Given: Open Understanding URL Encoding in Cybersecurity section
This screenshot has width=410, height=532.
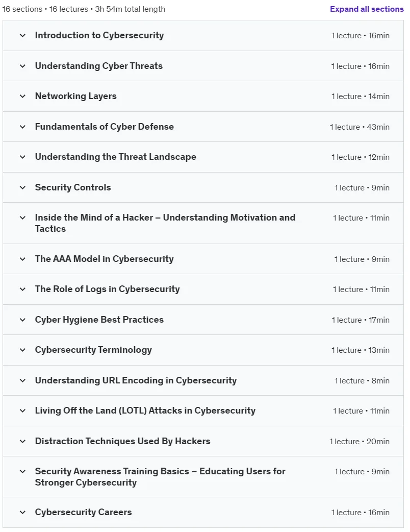Looking at the screenshot, I should [x=136, y=380].
